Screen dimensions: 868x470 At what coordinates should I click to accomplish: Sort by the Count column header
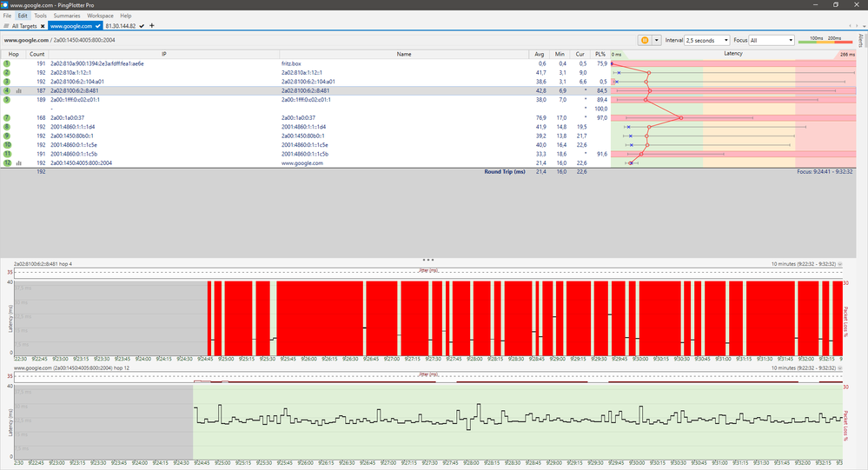coord(37,54)
